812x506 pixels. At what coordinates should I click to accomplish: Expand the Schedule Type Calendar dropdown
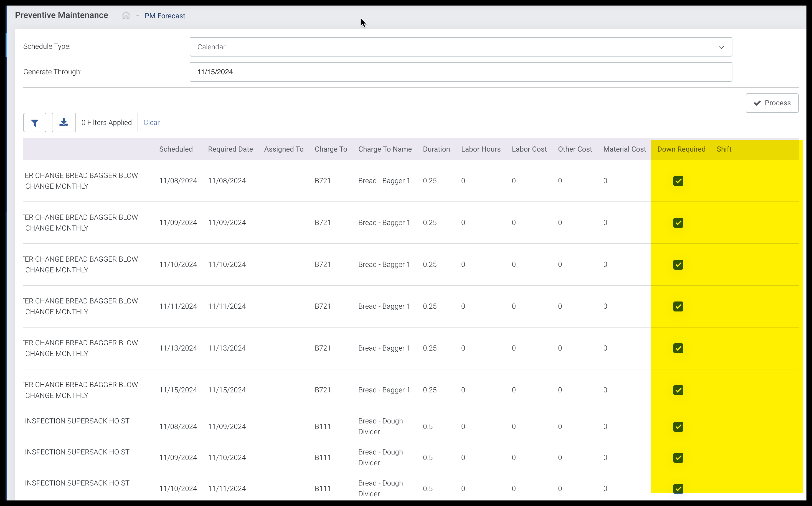coord(460,47)
